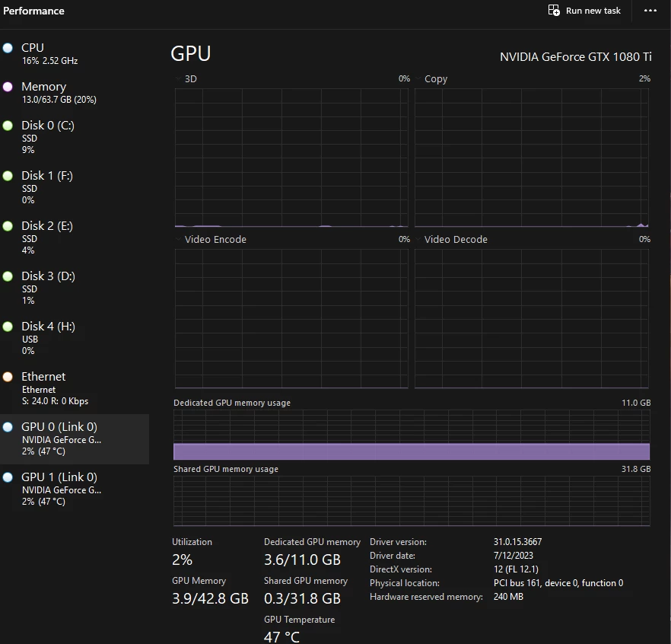Image resolution: width=671 pixels, height=644 pixels.
Task: Click the Disk 0 (C:) circle icon
Action: [8, 126]
